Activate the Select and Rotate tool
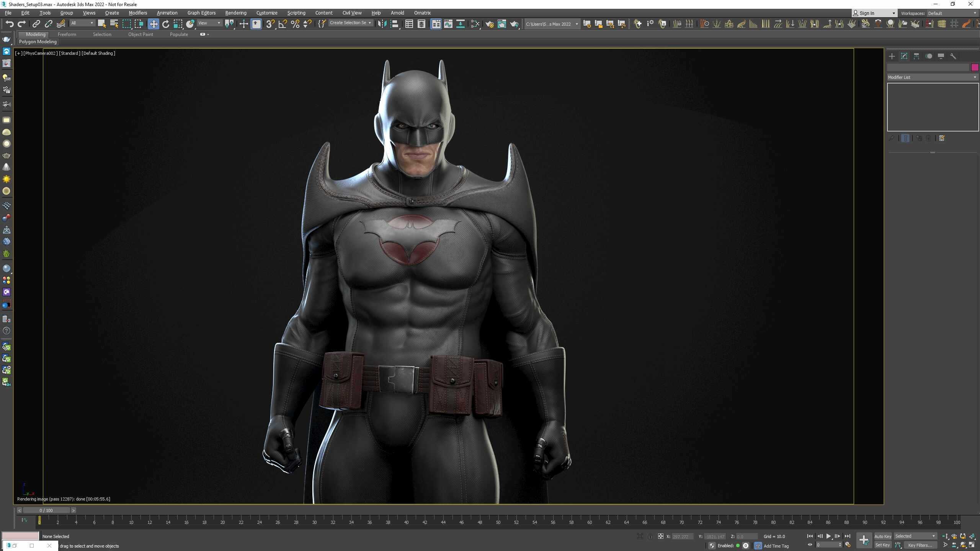 166,24
